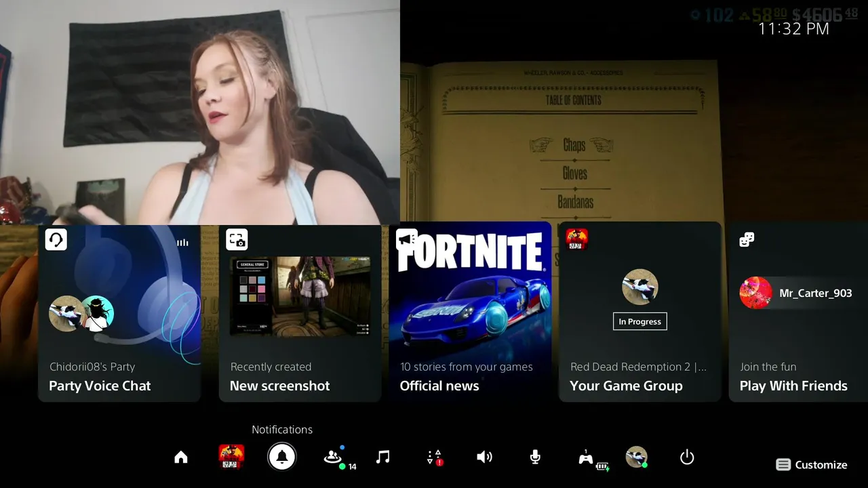The image size is (868, 488).
Task: Open Downloads and Uploads icon
Action: (435, 457)
